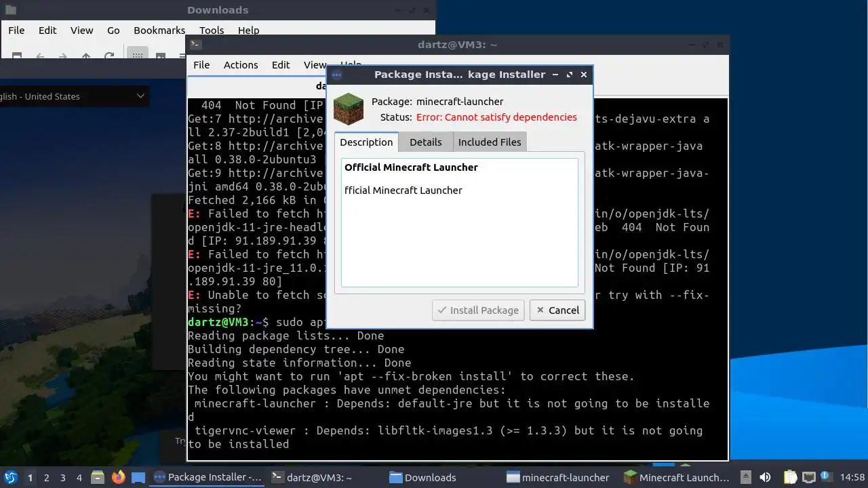This screenshot has height=488, width=868.
Task: Reload the folder in the Downloads toolbar
Action: [108, 56]
